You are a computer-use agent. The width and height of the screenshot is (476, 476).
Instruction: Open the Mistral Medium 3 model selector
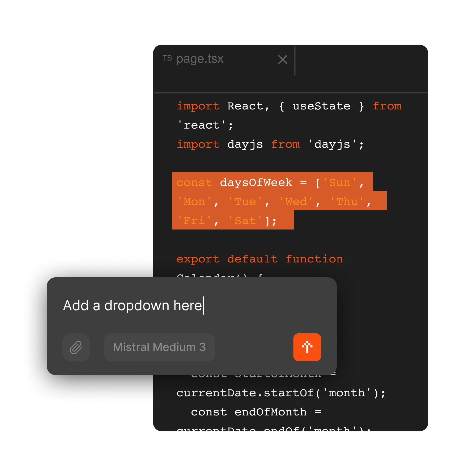159,347
